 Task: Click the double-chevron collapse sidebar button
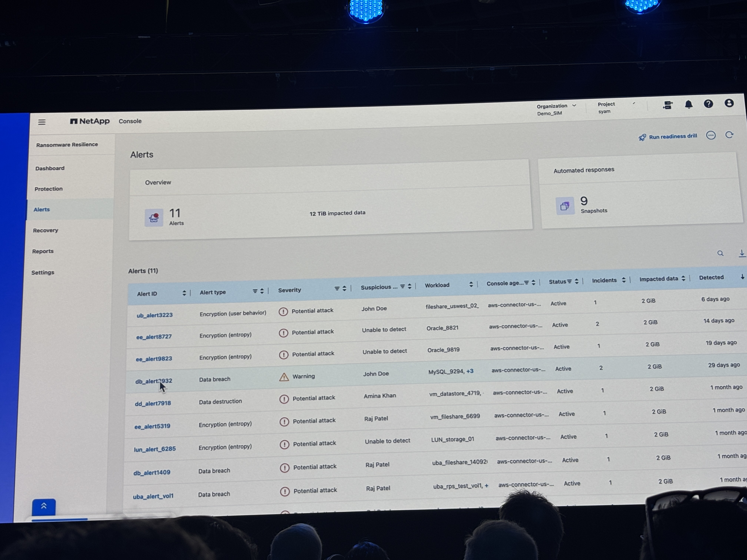click(x=44, y=506)
